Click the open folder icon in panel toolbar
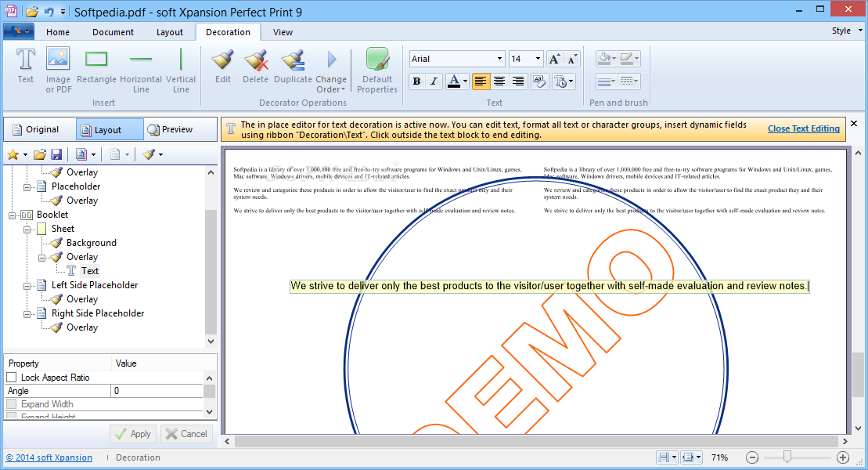 [39, 154]
